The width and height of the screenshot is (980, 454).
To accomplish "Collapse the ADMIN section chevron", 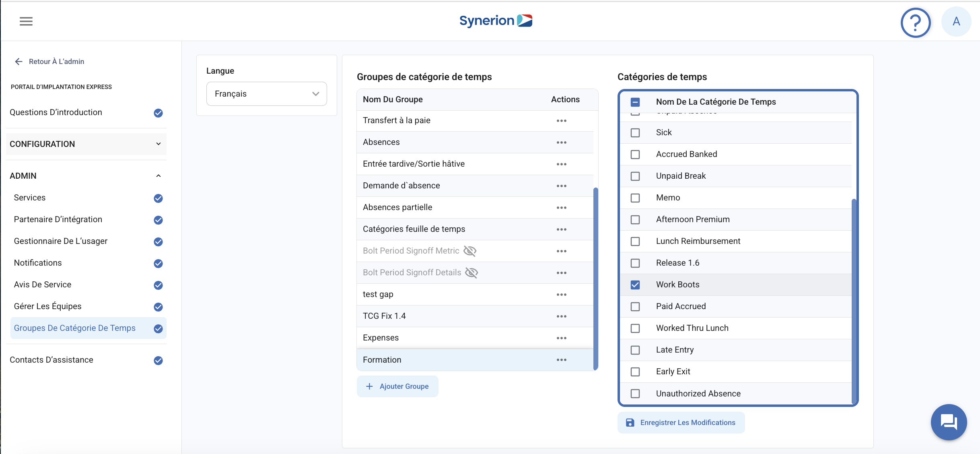I will [159, 176].
